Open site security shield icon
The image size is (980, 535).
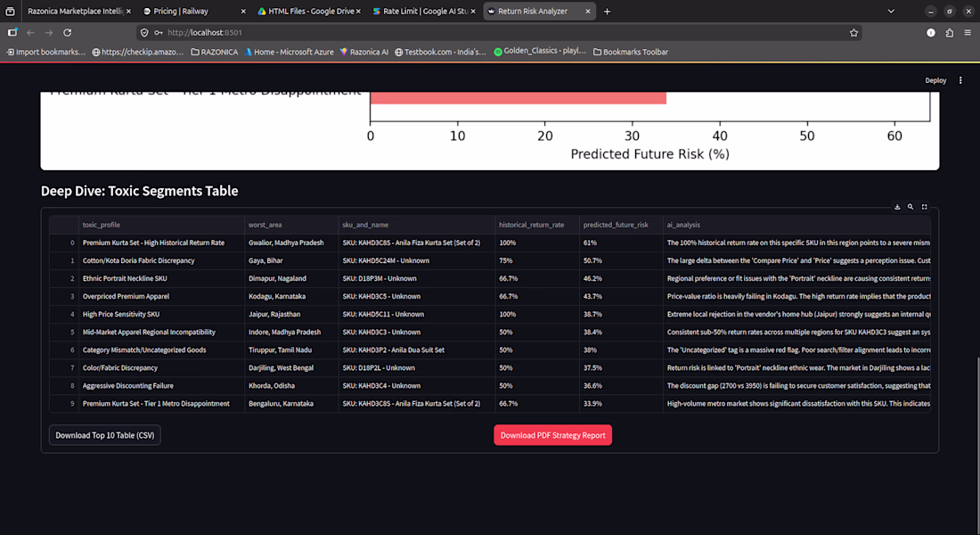(144, 32)
